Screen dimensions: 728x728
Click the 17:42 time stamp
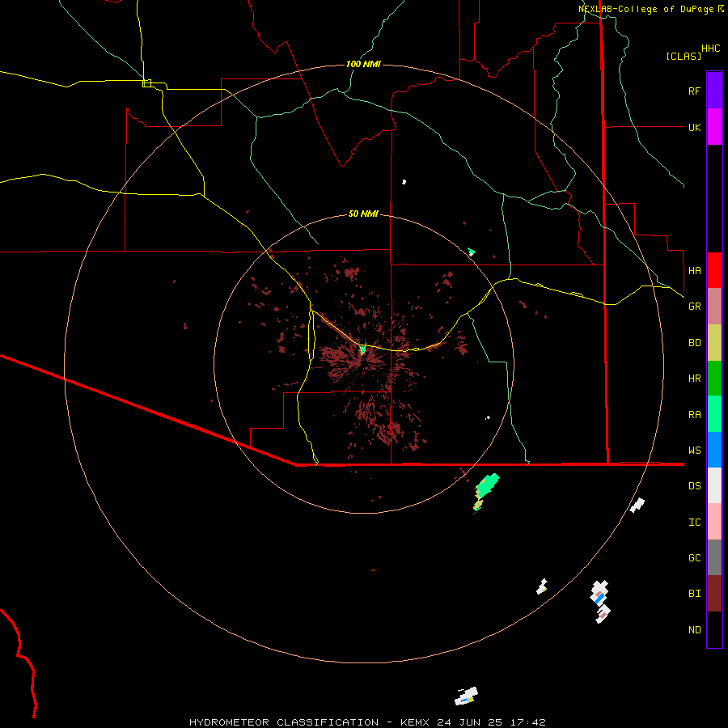(x=527, y=722)
